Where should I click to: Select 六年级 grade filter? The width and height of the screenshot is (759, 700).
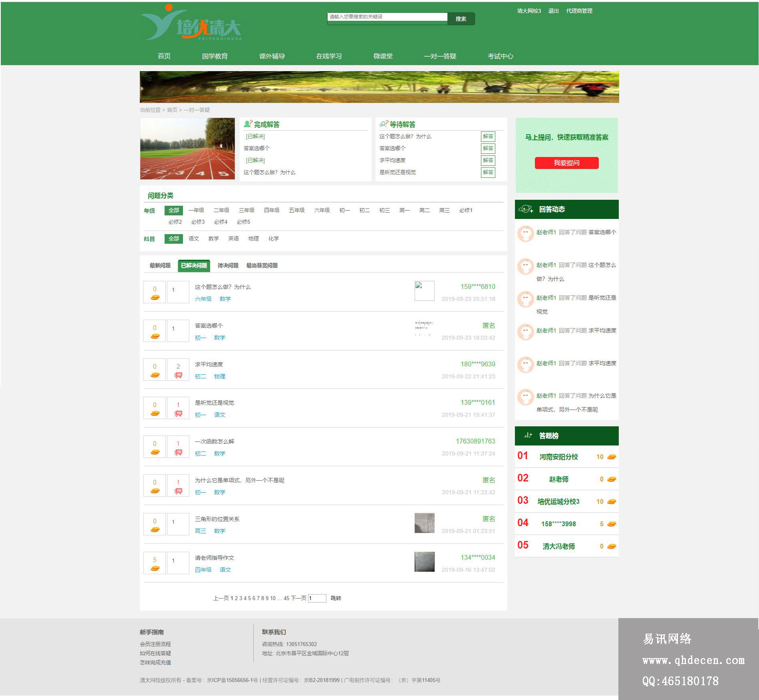click(322, 211)
